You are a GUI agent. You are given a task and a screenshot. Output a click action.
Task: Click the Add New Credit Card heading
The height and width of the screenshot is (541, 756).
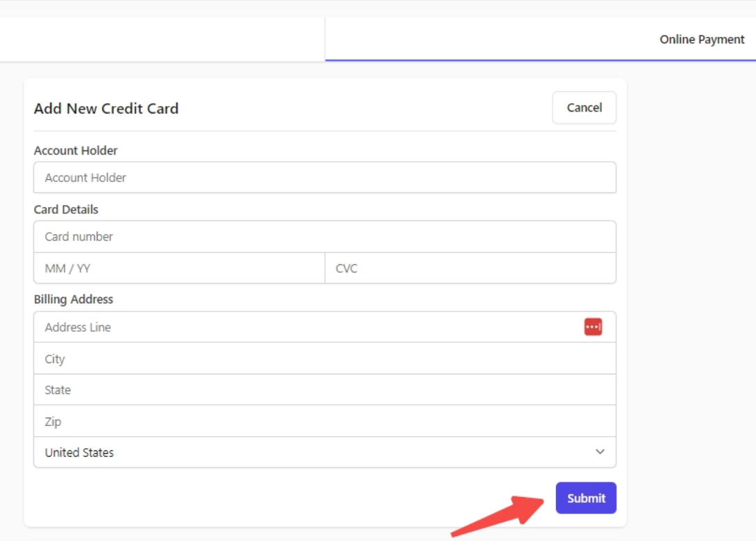(106, 109)
